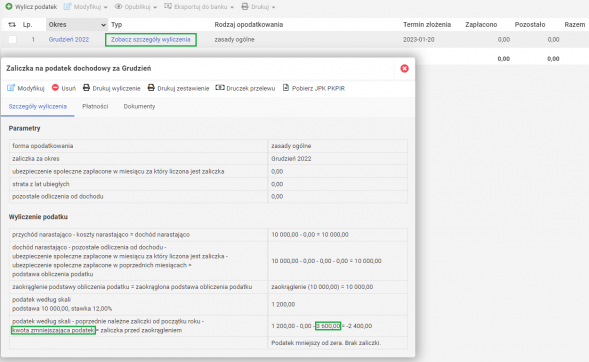This screenshot has height=362, width=589.
Task: Click the Wylicz podatek button label
Action: [36, 7]
